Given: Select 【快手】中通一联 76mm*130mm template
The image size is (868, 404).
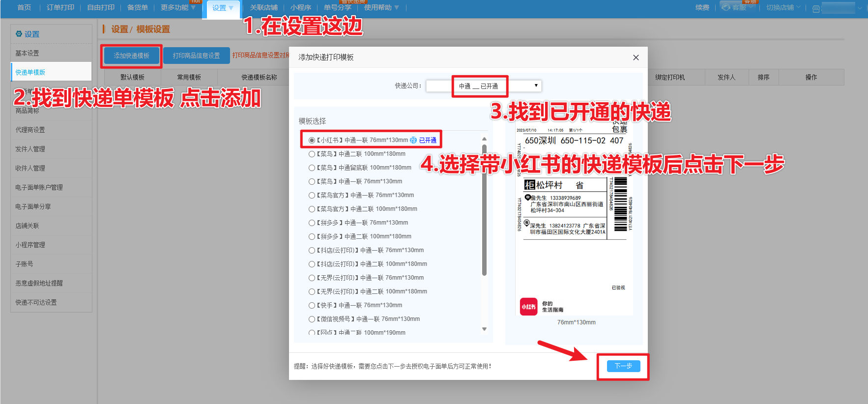Looking at the screenshot, I should (312, 305).
